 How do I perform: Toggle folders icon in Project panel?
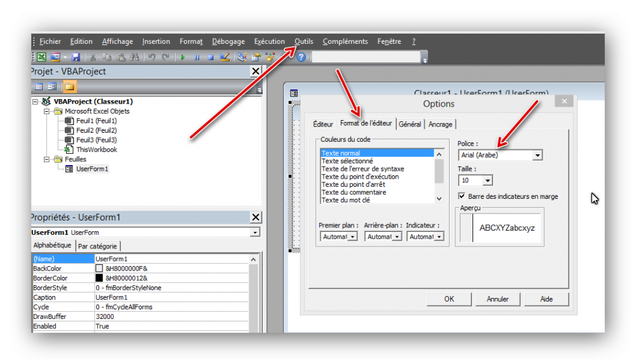[69, 86]
